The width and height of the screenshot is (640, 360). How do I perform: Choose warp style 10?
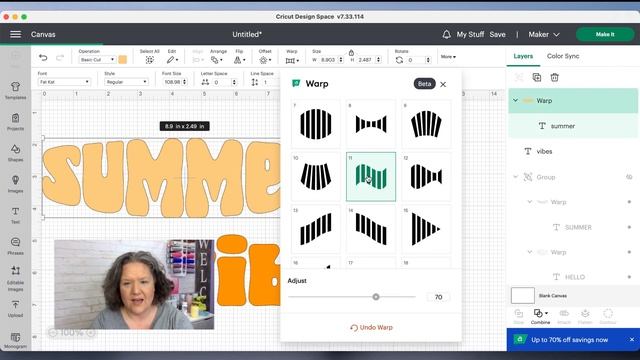pyautogui.click(x=316, y=177)
